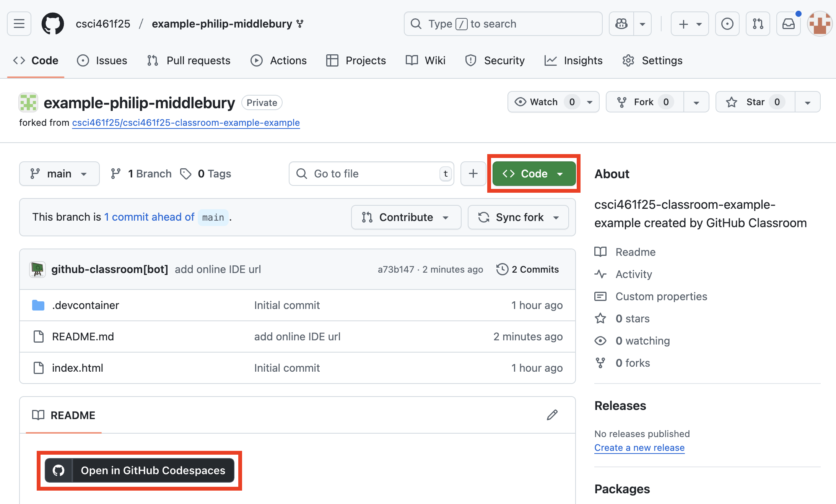Screen dimensions: 836x504
Task: Open example-philip-middlebury breadcrumb link
Action: 222,24
